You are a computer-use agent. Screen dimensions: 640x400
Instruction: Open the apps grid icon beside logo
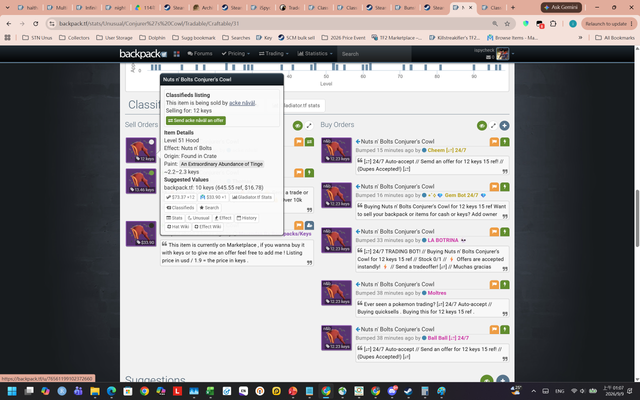pos(176,54)
